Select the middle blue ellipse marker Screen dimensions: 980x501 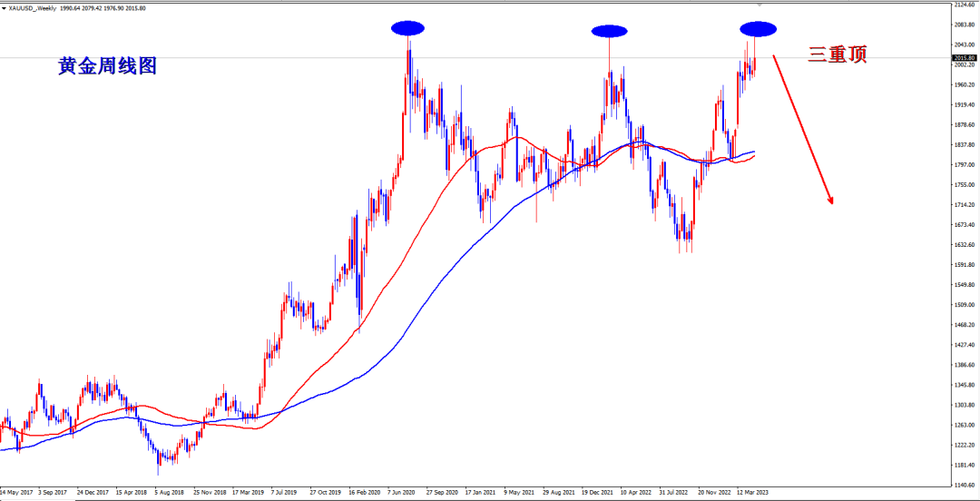click(x=609, y=31)
